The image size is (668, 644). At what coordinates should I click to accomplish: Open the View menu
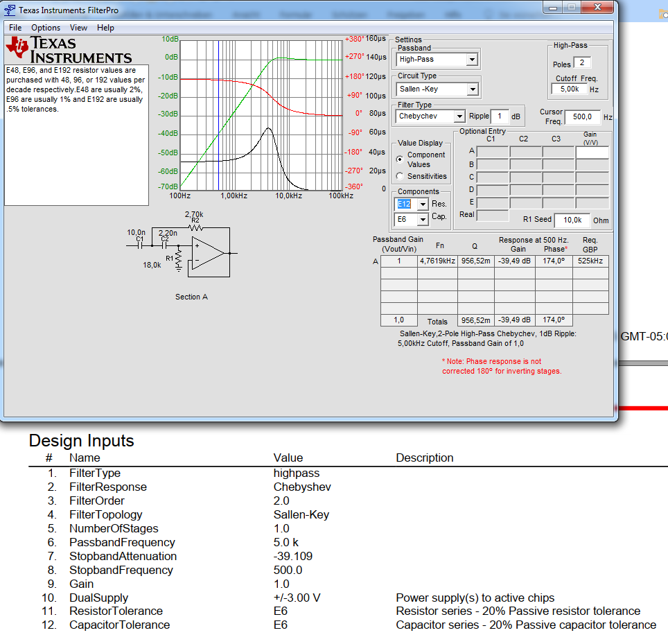(x=78, y=28)
